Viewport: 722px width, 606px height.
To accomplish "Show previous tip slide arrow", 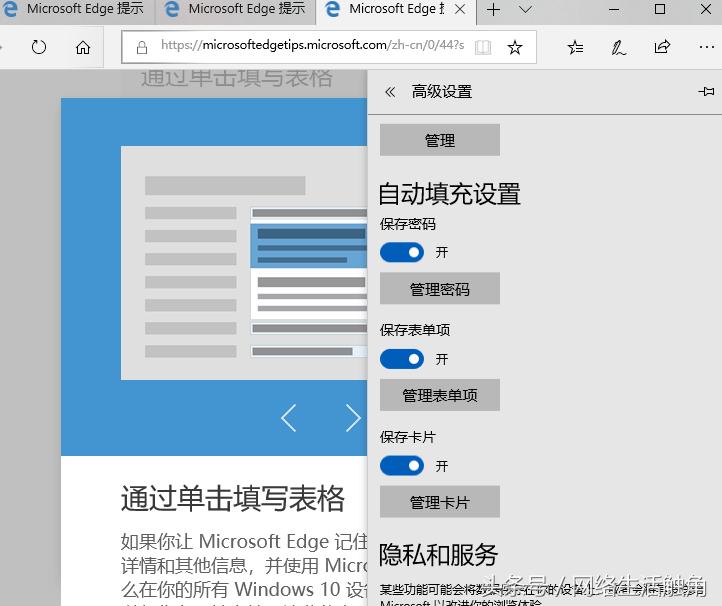I will click(288, 418).
